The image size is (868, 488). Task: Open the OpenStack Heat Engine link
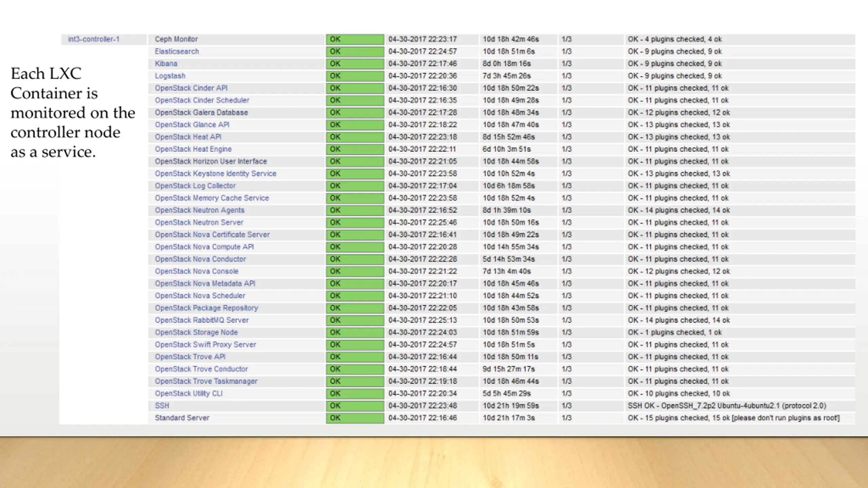click(x=193, y=149)
